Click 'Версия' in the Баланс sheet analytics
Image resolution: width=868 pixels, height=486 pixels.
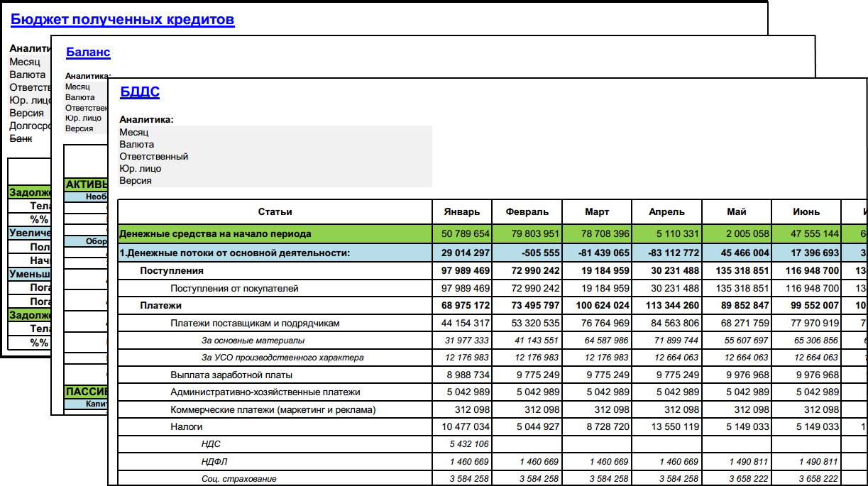tap(79, 128)
